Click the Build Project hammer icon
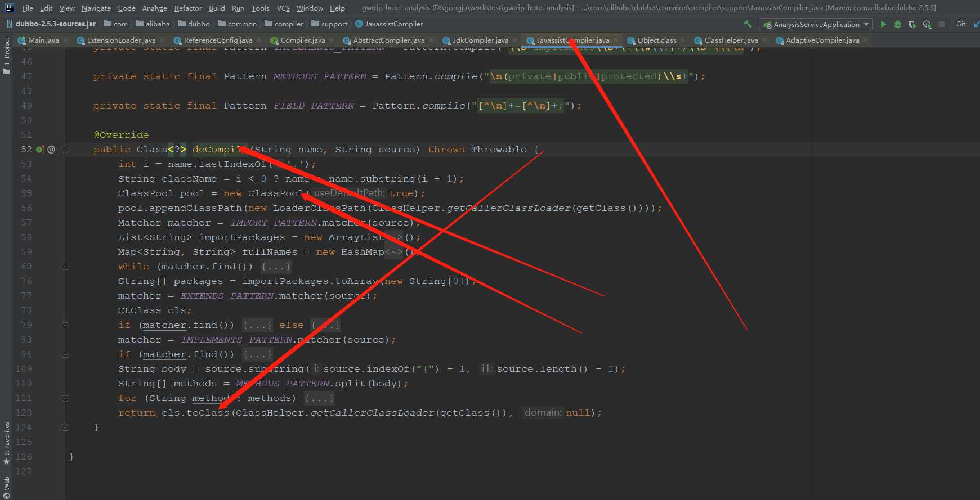Image resolution: width=980 pixels, height=500 pixels. click(748, 24)
